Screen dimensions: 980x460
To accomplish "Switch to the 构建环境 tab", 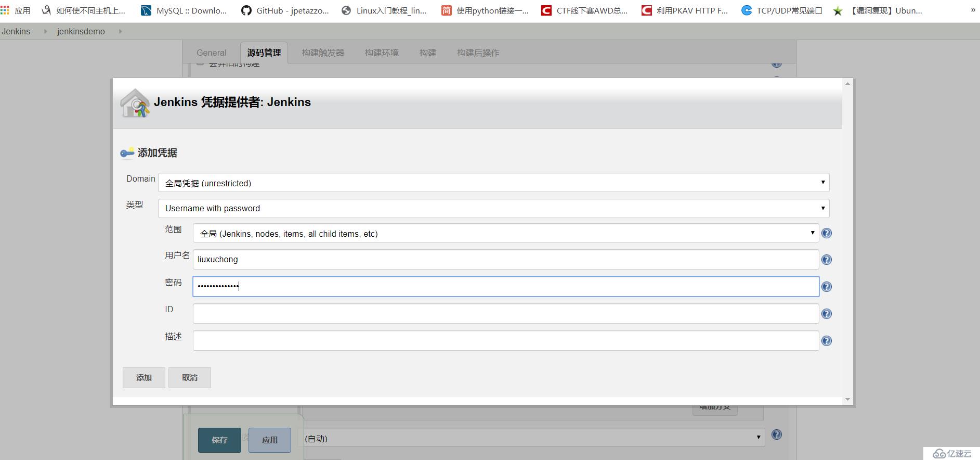I will 382,53.
